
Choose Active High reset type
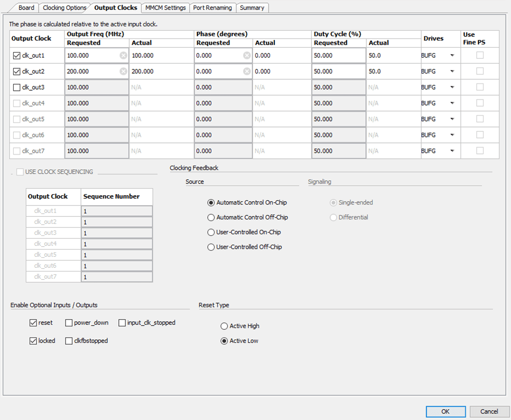(x=224, y=326)
